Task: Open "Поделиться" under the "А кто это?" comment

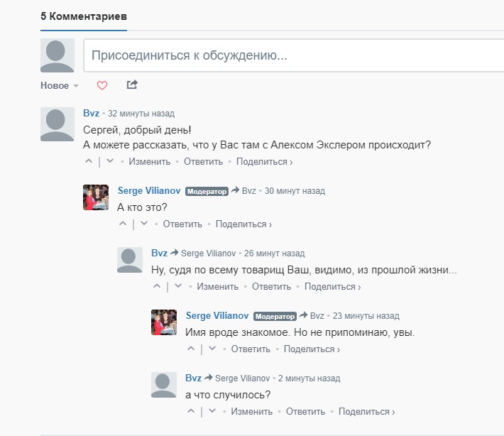Action: coord(243,224)
